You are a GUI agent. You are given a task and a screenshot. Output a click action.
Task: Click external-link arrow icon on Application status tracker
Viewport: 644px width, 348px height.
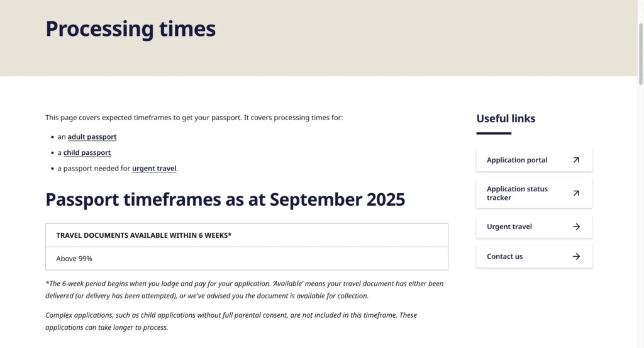576,193
